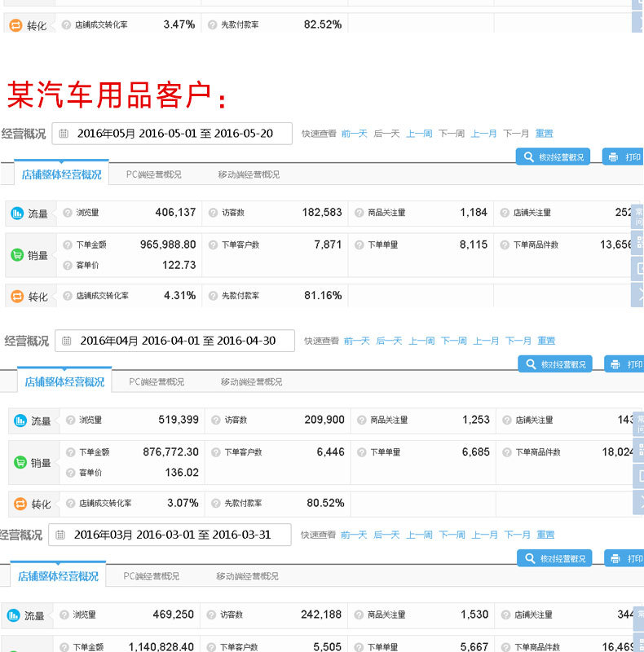
Task: Click 上一周 link beside the 2016年05月 range
Action: click(419, 134)
